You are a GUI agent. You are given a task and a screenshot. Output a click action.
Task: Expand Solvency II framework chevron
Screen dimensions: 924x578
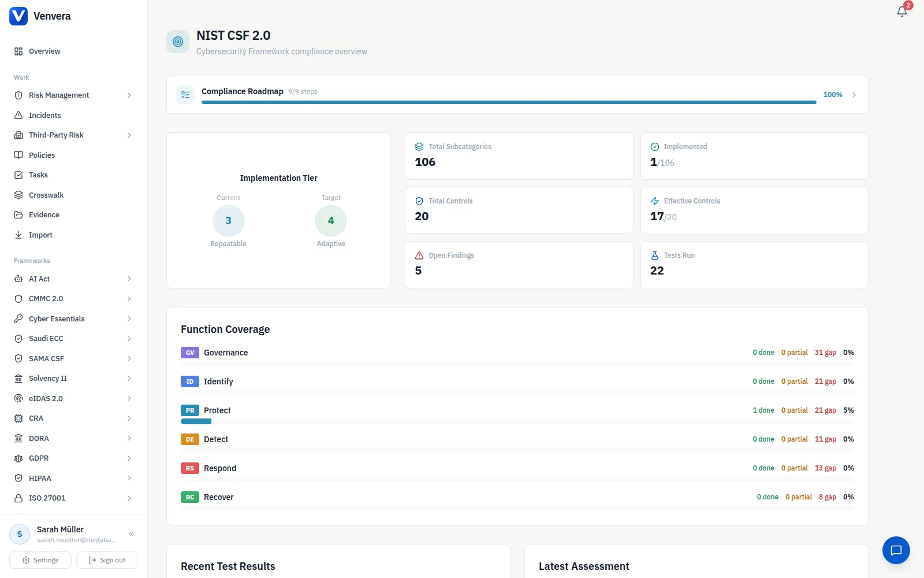click(x=129, y=379)
